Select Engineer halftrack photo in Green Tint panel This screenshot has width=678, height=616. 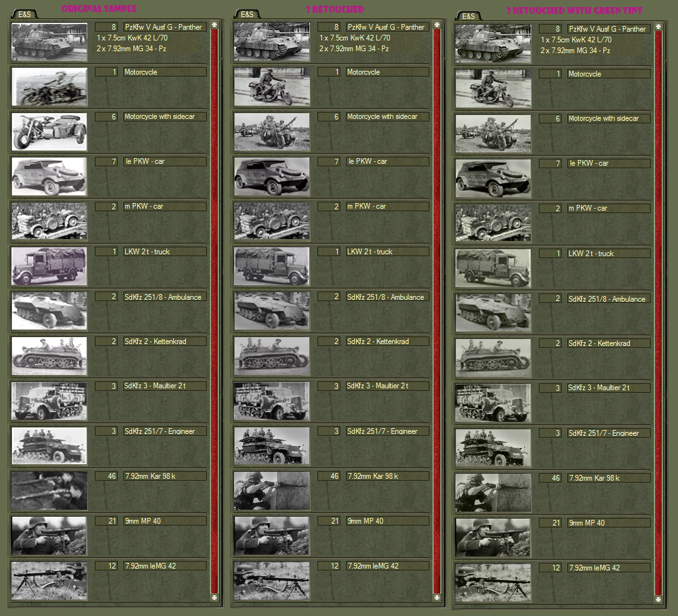[x=493, y=448]
